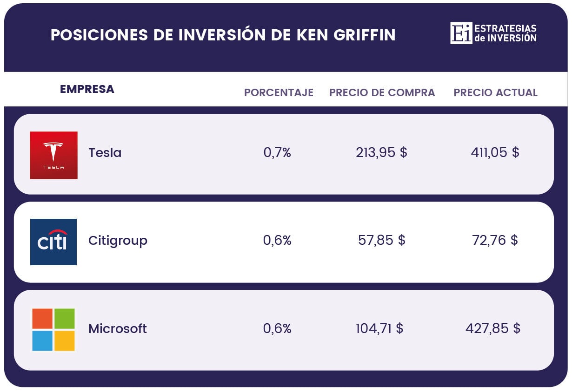Click the Citi logo icon

click(x=53, y=242)
